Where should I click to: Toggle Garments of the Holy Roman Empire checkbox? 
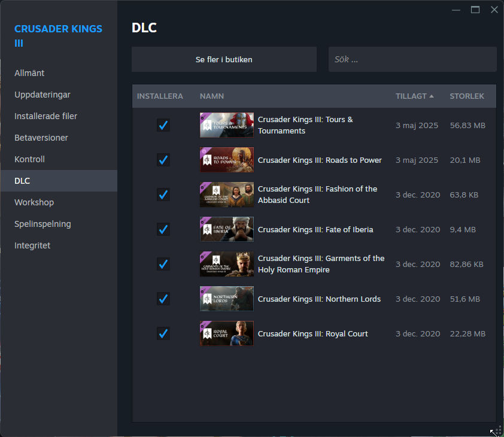point(163,264)
